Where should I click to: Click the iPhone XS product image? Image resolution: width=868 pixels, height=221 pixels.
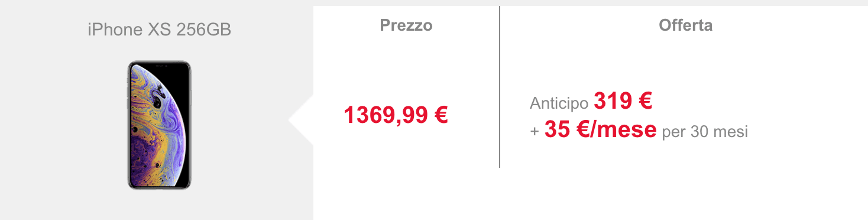click(160, 125)
